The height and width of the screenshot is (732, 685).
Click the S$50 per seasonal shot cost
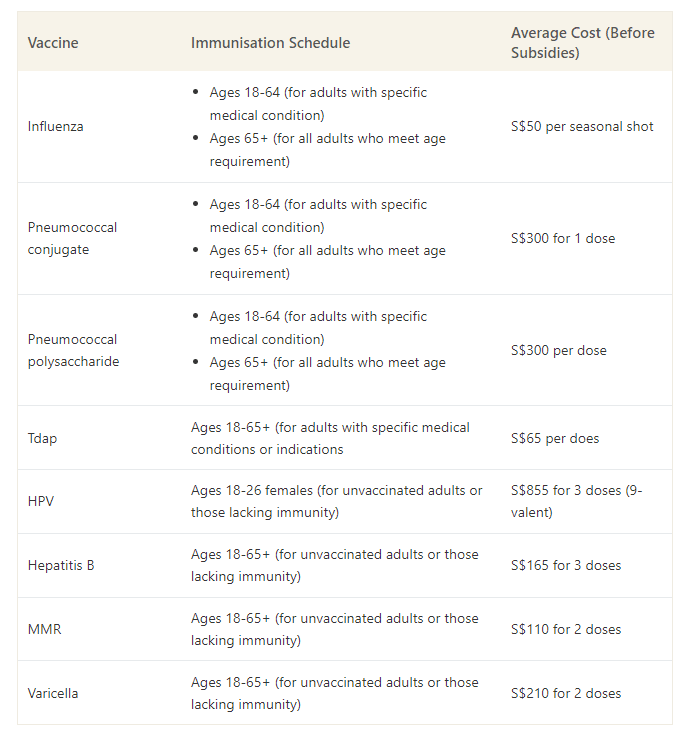(582, 127)
